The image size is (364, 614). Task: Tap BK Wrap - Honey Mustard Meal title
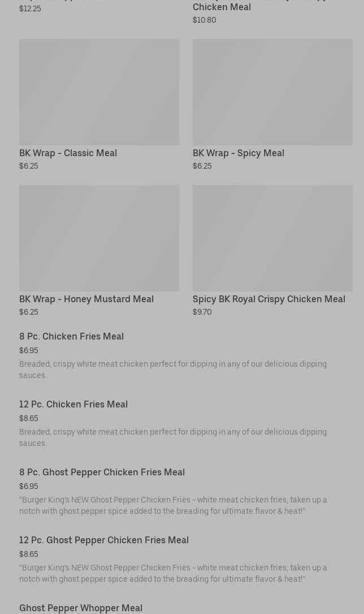[x=86, y=299]
